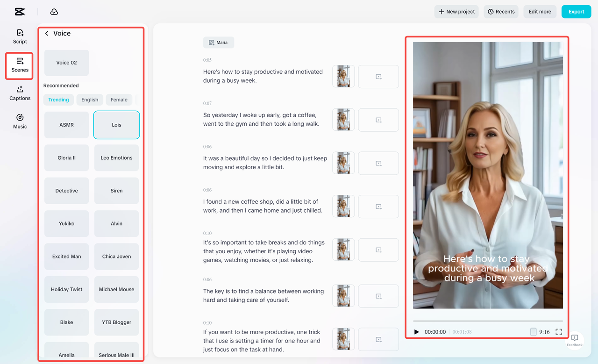Apply the YTB Blogger voice

click(x=116, y=322)
